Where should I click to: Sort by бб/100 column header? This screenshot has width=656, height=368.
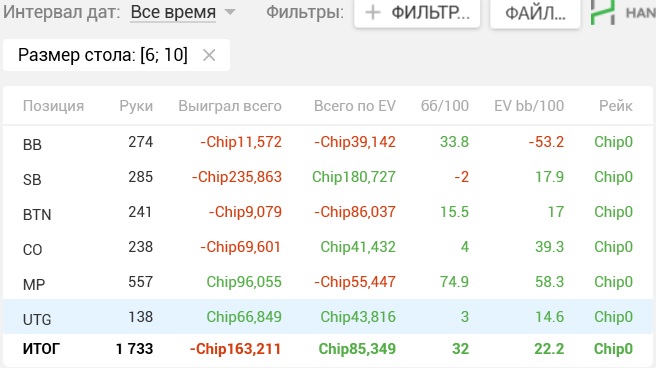(x=445, y=106)
